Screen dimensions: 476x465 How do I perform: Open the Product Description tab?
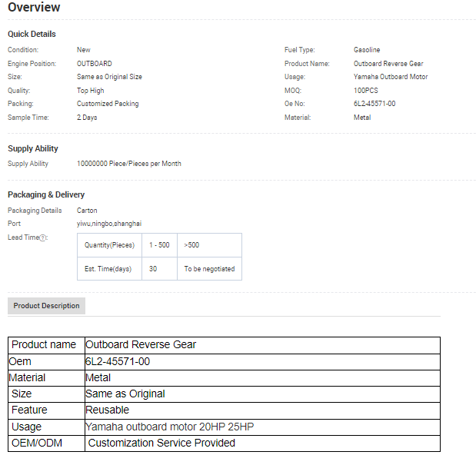click(46, 306)
